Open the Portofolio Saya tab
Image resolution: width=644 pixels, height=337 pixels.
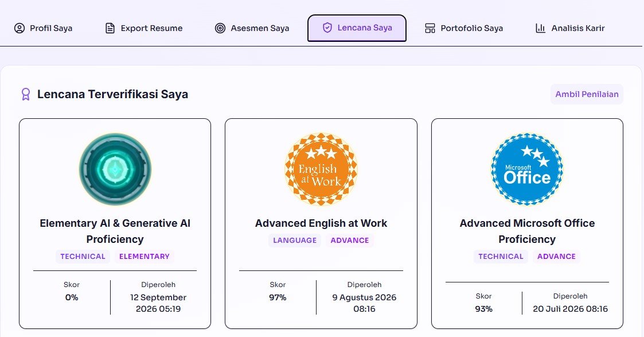click(x=464, y=28)
